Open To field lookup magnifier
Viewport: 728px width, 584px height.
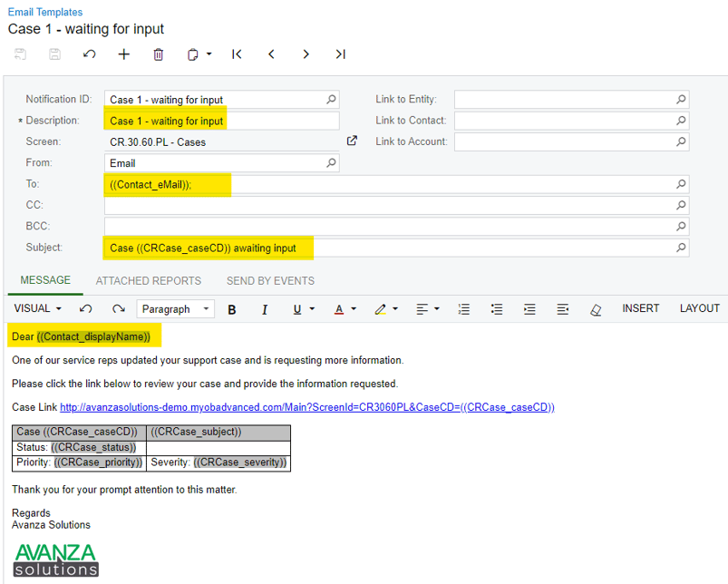(x=681, y=184)
